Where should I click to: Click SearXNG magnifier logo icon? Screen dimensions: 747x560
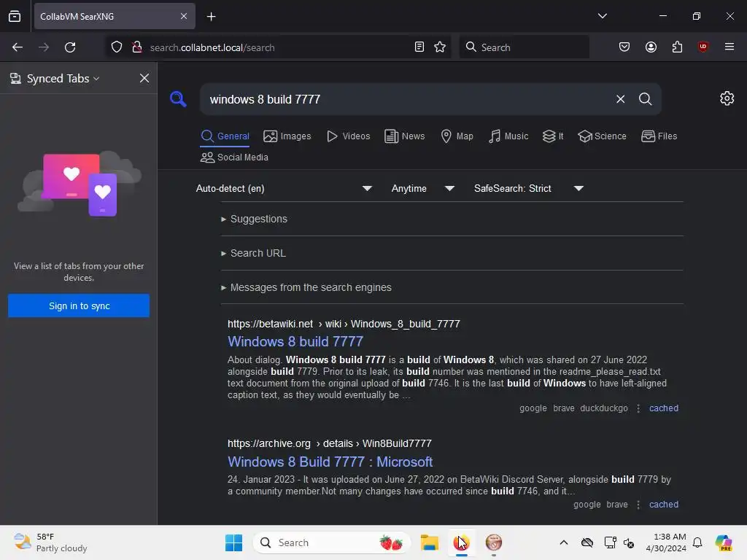pyautogui.click(x=178, y=99)
